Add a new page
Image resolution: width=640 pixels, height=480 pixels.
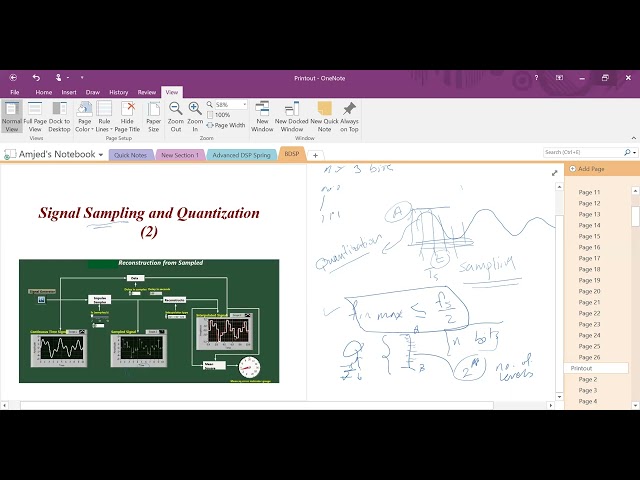pyautogui.click(x=587, y=169)
